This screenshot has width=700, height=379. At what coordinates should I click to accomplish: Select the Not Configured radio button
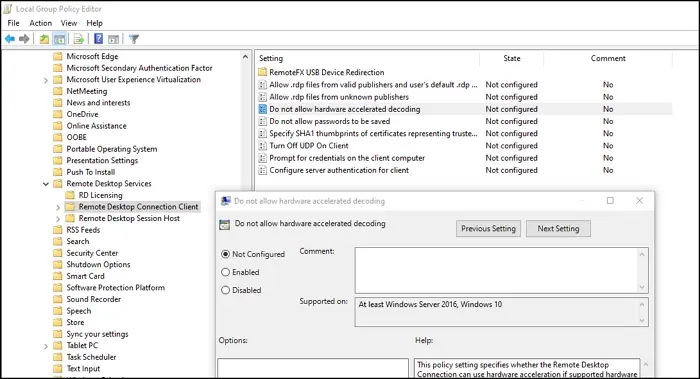click(225, 254)
